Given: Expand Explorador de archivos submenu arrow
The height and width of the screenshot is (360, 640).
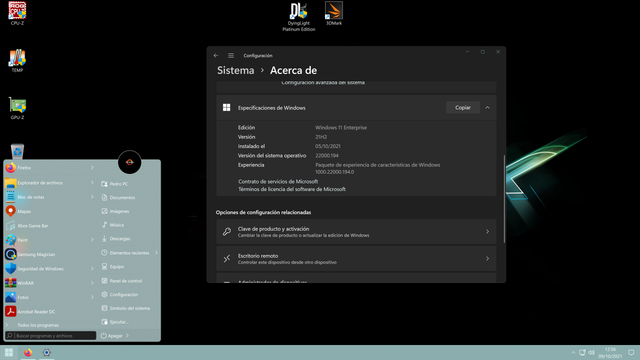Looking at the screenshot, I should 92,183.
